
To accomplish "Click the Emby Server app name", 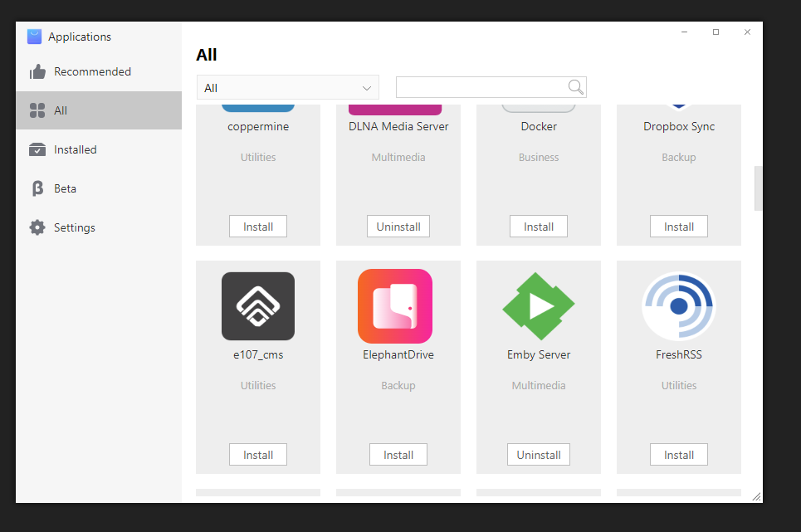I will pyautogui.click(x=539, y=355).
